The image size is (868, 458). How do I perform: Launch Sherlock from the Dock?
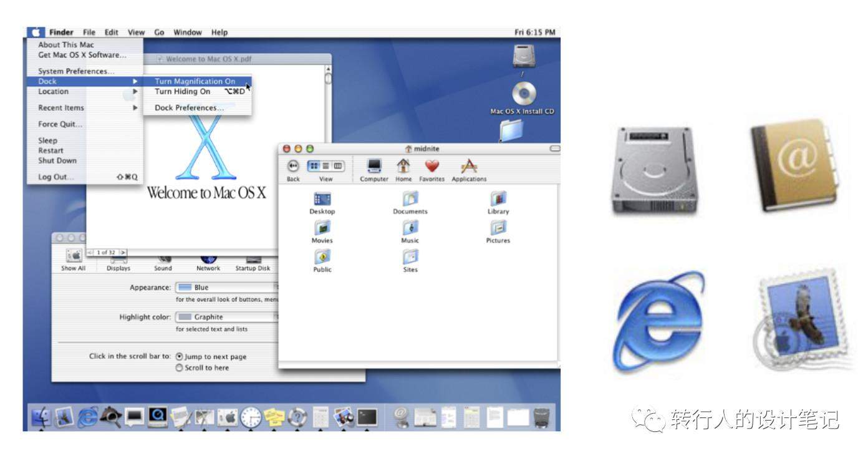110,417
